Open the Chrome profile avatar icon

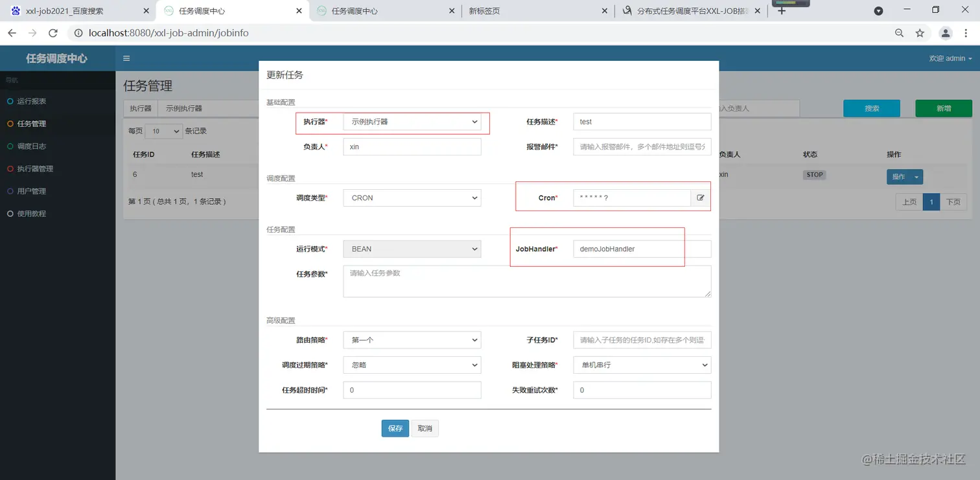(946, 33)
